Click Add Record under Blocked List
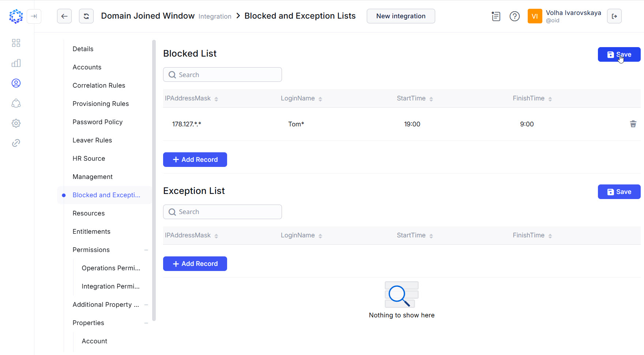Screen dimensions: 644x355 click(x=195, y=160)
